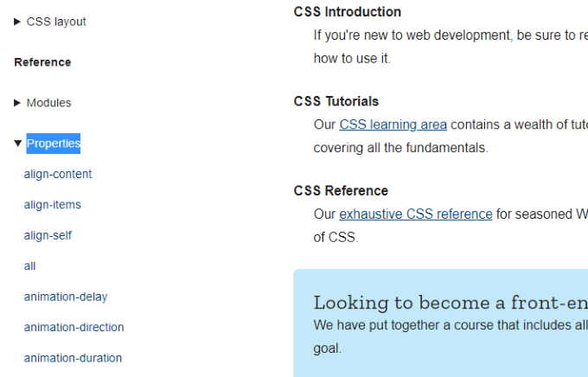Viewport: 588px width, 377px height.
Task: Follow the 'CSS learning area' link
Action: point(393,125)
